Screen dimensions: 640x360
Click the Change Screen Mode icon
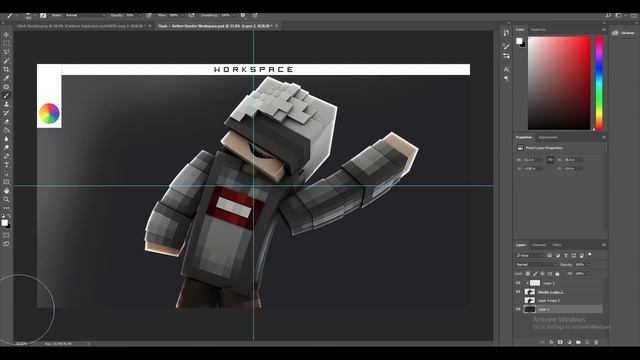click(6, 244)
